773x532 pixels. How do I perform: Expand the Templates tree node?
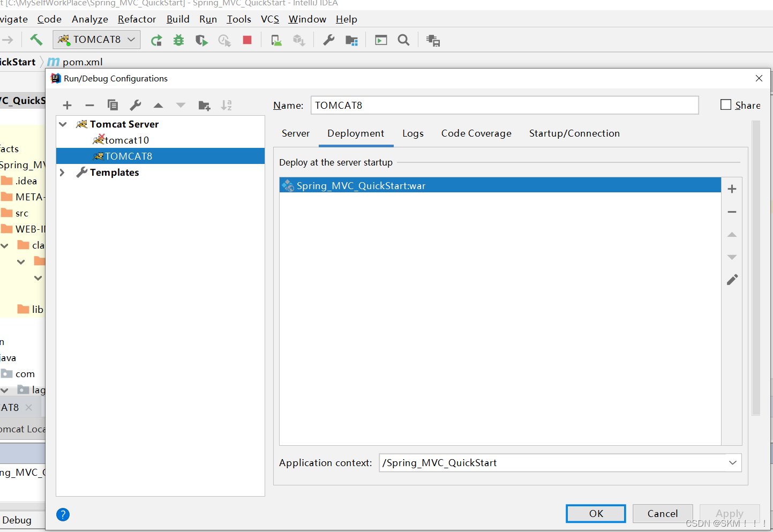[x=62, y=173]
